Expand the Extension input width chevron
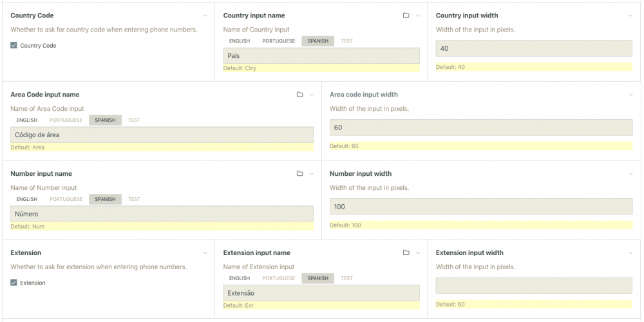The image size is (644, 322). point(630,253)
